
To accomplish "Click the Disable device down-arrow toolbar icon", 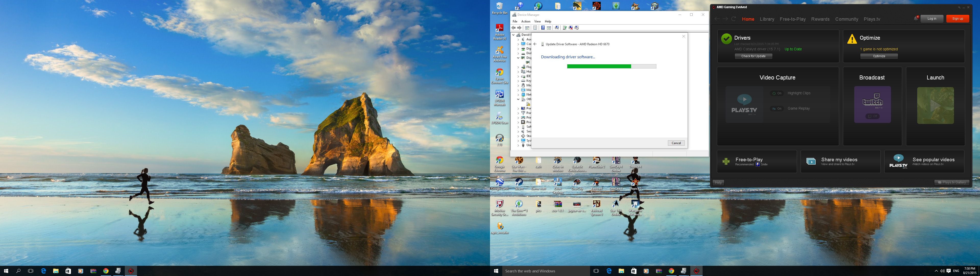I will coord(577,28).
